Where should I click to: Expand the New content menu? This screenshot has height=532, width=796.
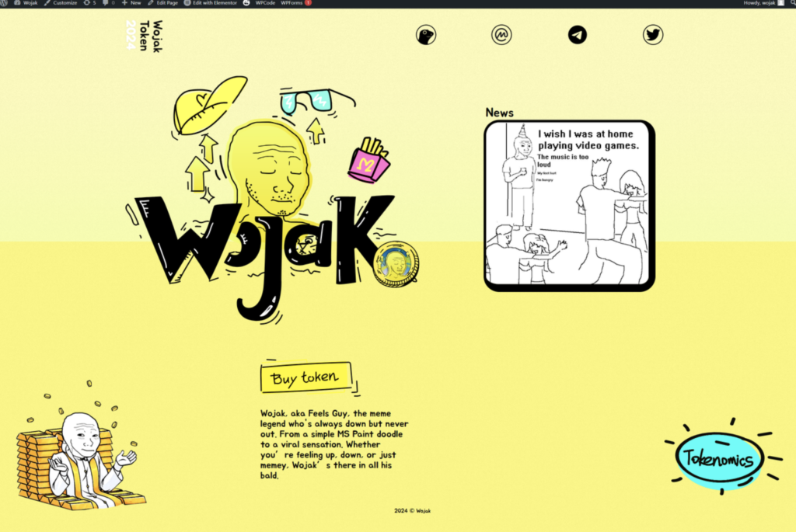tap(131, 3)
